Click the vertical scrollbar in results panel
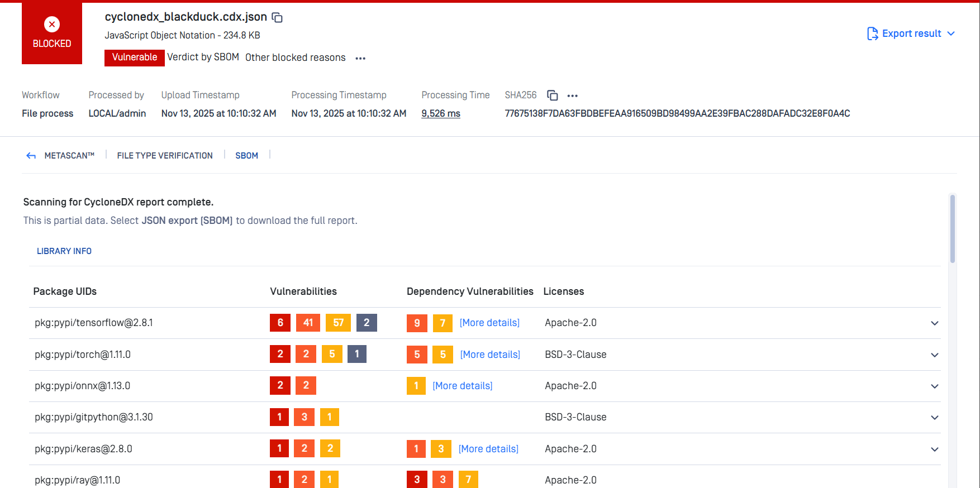 952,229
